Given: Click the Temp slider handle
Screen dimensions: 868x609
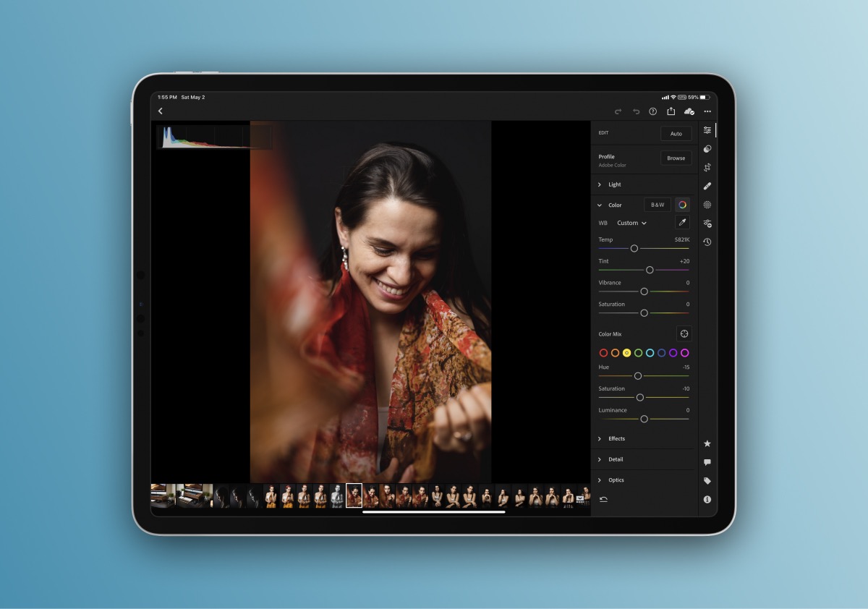Looking at the screenshot, I should point(634,248).
